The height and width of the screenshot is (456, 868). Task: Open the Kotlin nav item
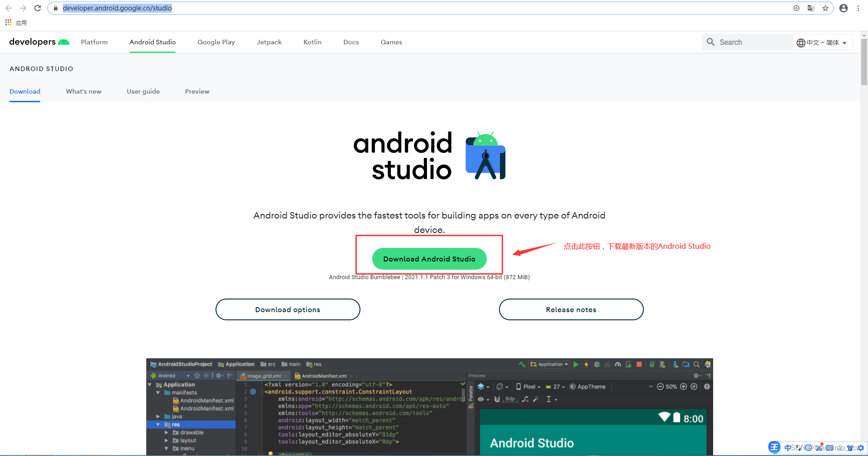point(312,42)
